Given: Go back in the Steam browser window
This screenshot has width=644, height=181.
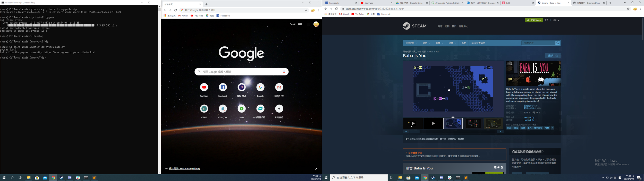Looking at the screenshot, I should click(326, 9).
